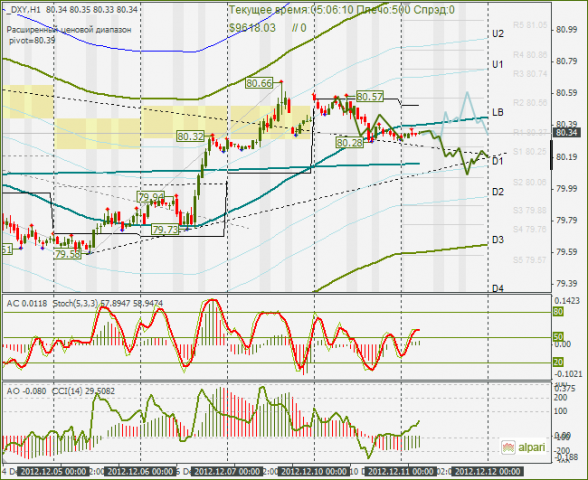Click the 79.99 price axis value
The height and width of the screenshot is (480, 588).
pos(566,188)
